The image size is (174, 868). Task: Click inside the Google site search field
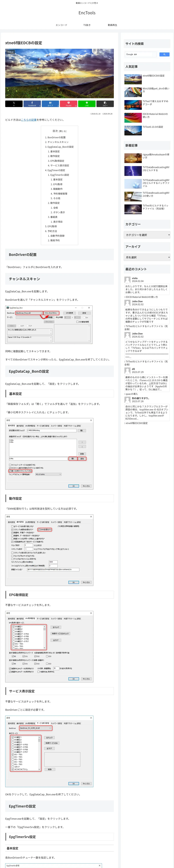pyautogui.click(x=141, y=54)
